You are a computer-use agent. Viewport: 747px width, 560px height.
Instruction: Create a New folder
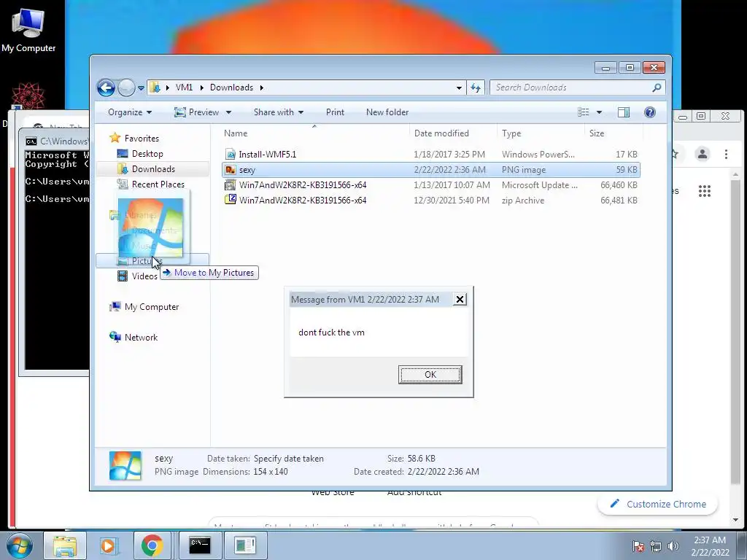[387, 112]
